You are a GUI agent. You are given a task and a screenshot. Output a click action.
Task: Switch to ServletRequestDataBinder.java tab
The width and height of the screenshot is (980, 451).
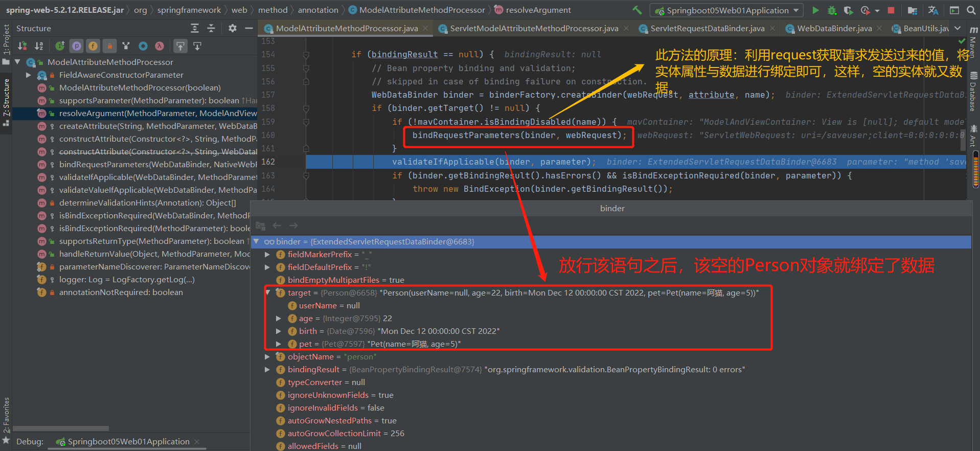707,28
